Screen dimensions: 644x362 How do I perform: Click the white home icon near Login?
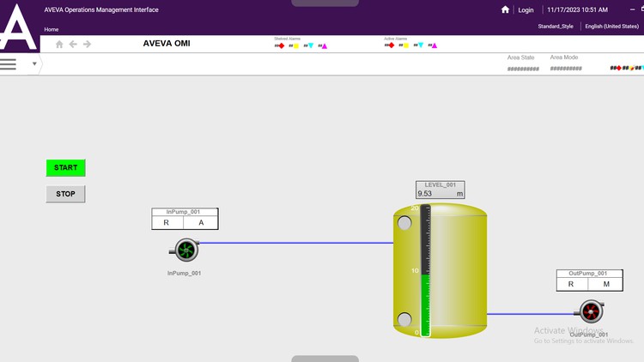[x=505, y=9]
